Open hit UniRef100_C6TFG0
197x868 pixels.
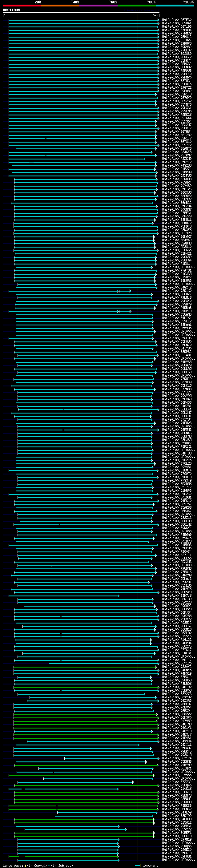tap(177, 20)
